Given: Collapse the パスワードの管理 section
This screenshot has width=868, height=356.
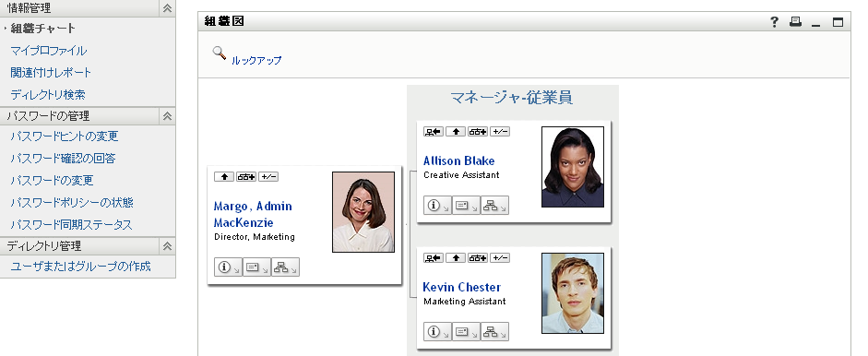Looking at the screenshot, I should tap(167, 115).
